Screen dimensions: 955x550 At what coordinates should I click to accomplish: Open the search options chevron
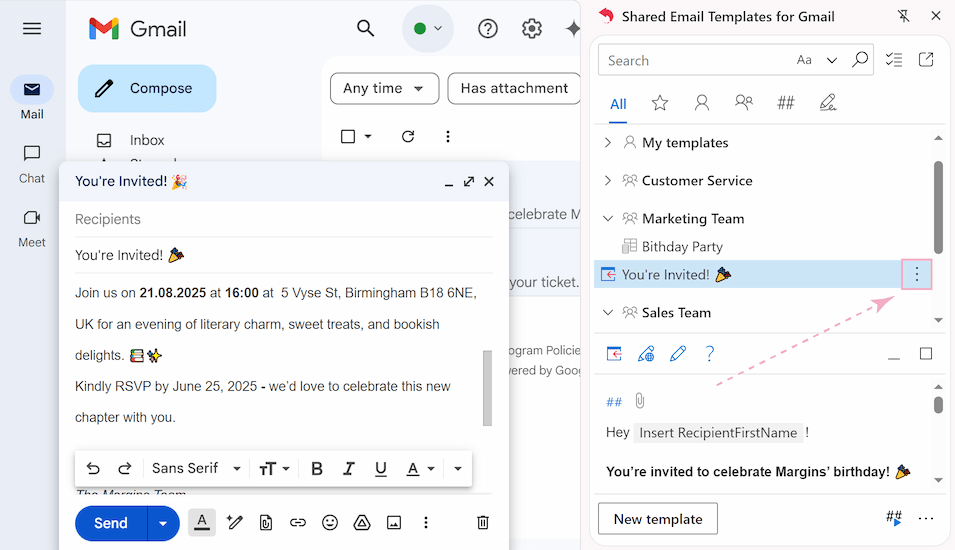pyautogui.click(x=831, y=60)
